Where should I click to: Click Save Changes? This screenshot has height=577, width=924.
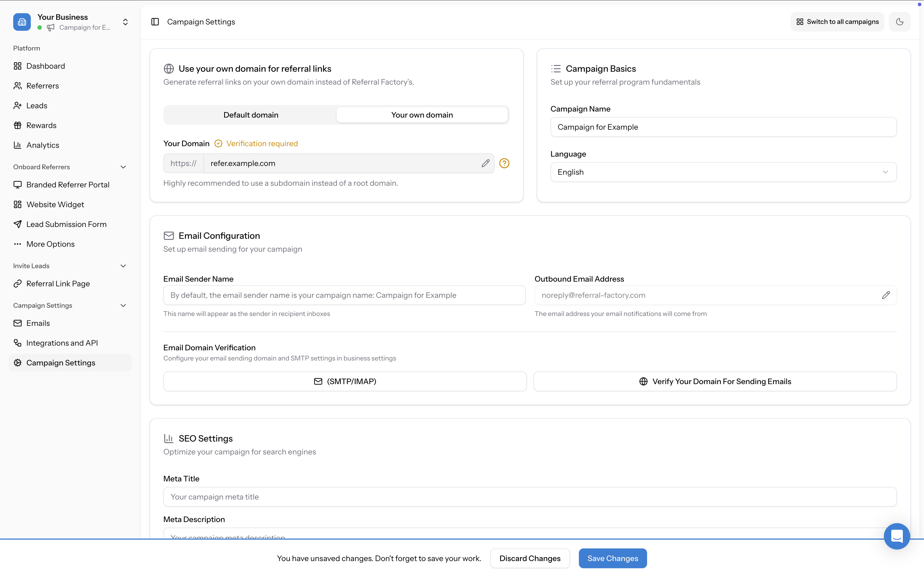(612, 558)
